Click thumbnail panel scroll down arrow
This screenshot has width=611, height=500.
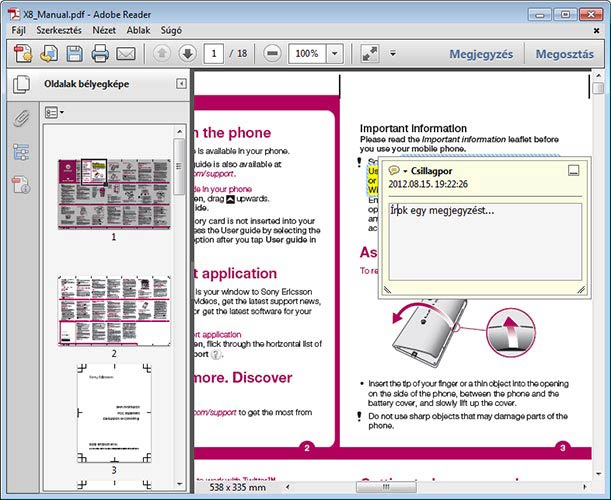[179, 484]
